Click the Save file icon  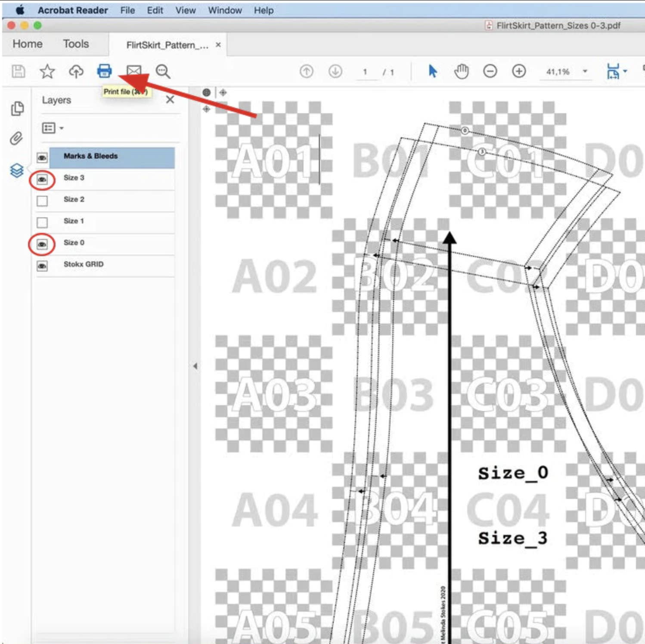(18, 71)
